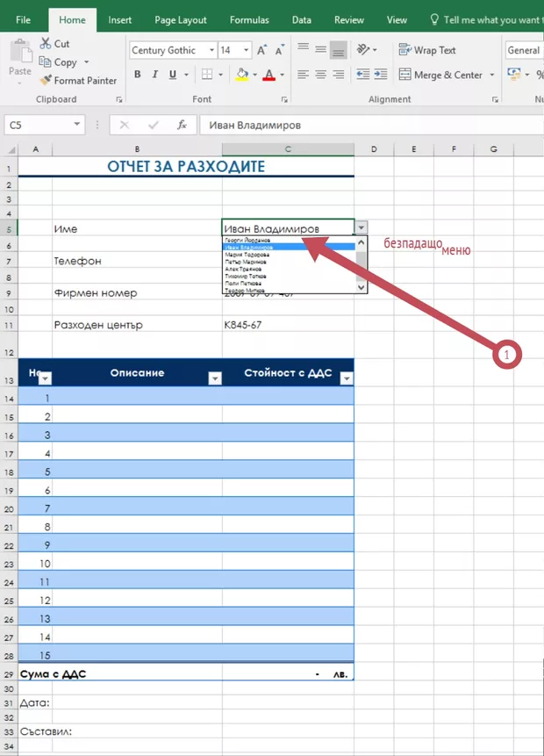Screen dimensions: 544x756
Task: Apply the red Font Color A
Action: [269, 75]
